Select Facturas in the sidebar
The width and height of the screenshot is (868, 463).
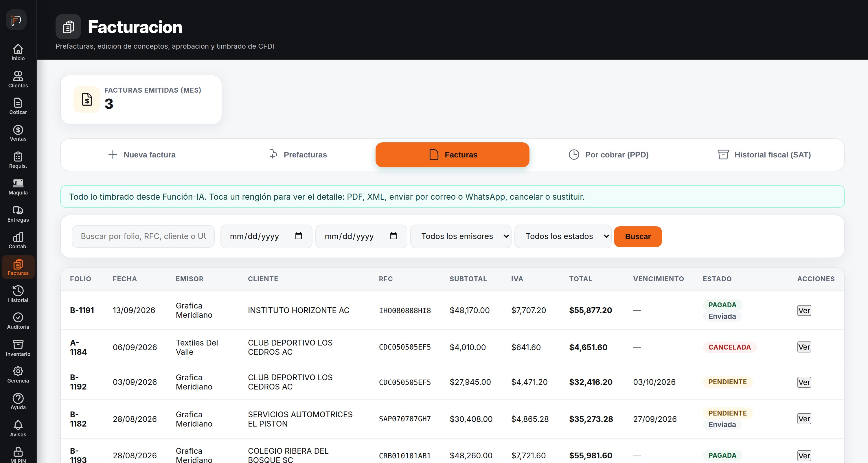pos(18,267)
